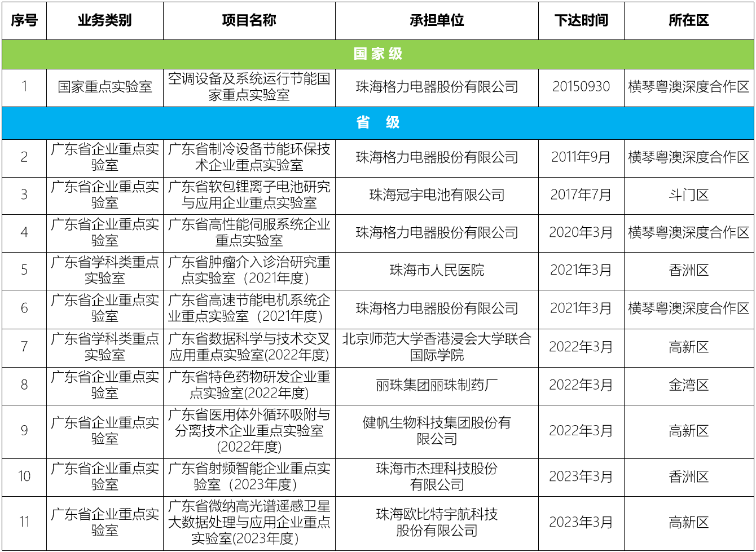Click the 健帆生物科技集团 organization cell

point(437,431)
